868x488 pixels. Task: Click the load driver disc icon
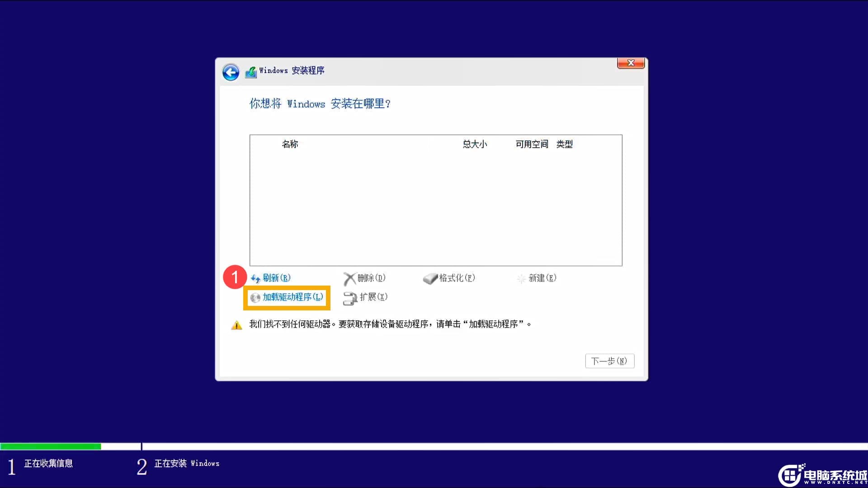pyautogui.click(x=255, y=297)
